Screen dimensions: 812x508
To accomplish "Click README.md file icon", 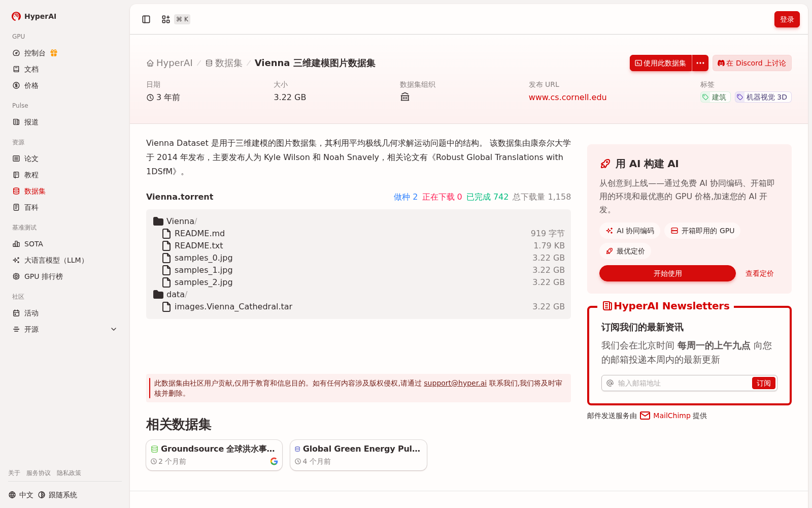I will (x=166, y=234).
